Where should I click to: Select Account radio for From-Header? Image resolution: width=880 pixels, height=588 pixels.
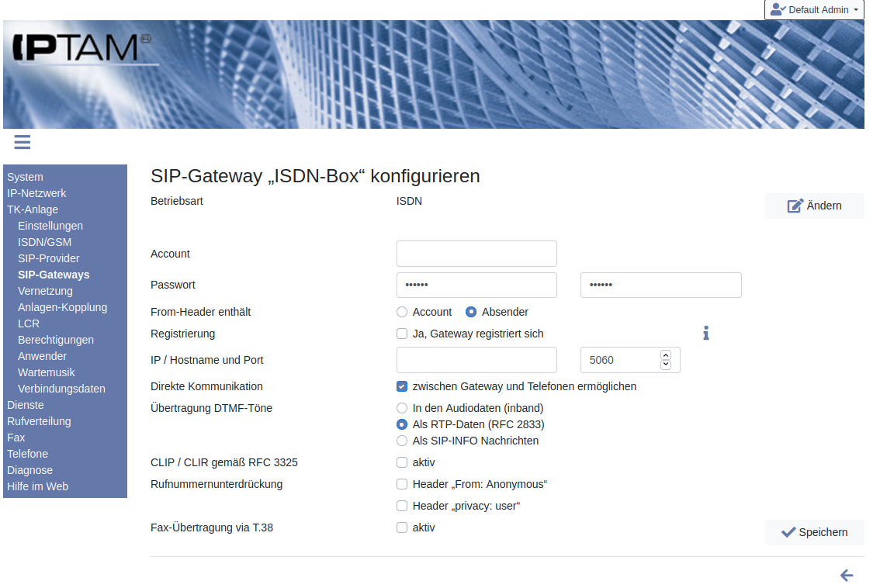[x=402, y=312]
